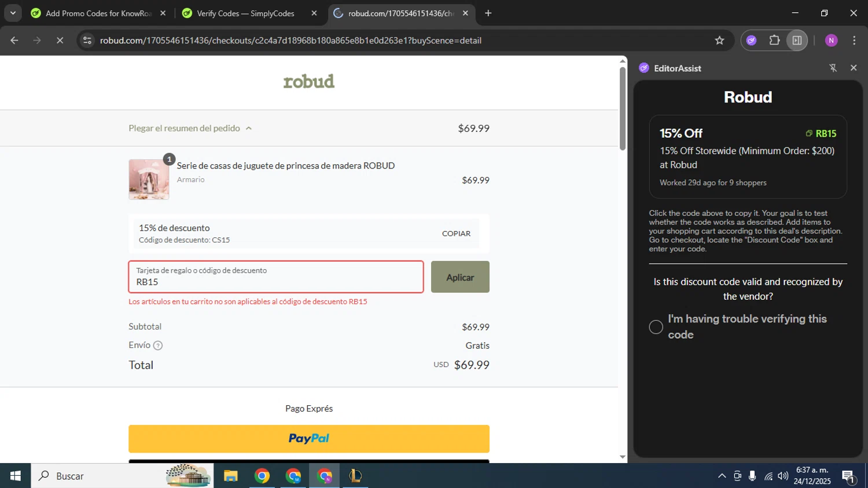This screenshot has height=488, width=868.
Task: Open first Chrome icon in taskbar
Action: point(262,476)
